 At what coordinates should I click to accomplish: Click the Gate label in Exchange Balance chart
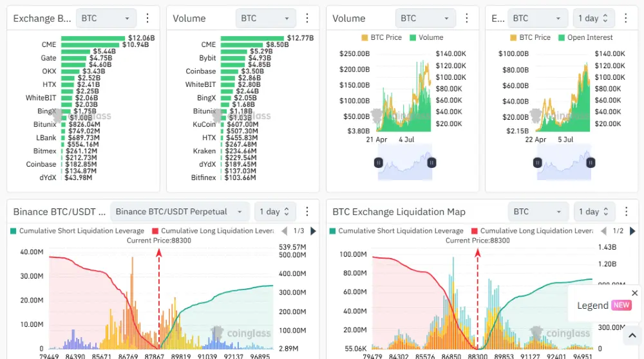[x=48, y=58]
